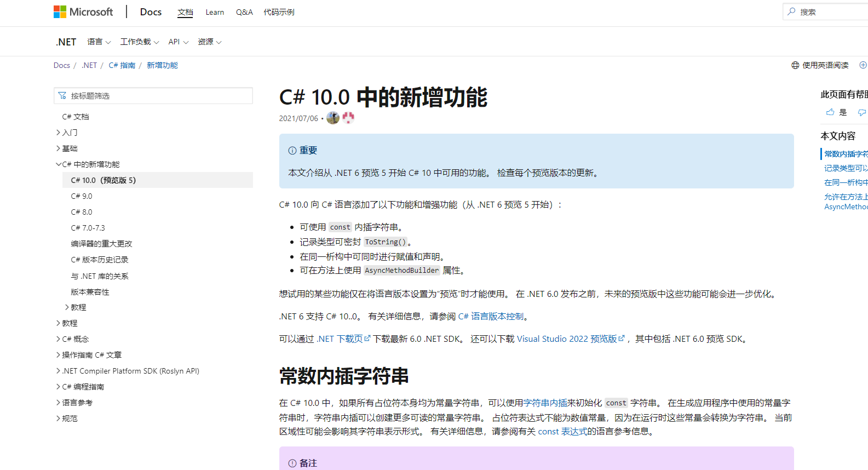Click the Microsoft logo

click(x=83, y=12)
